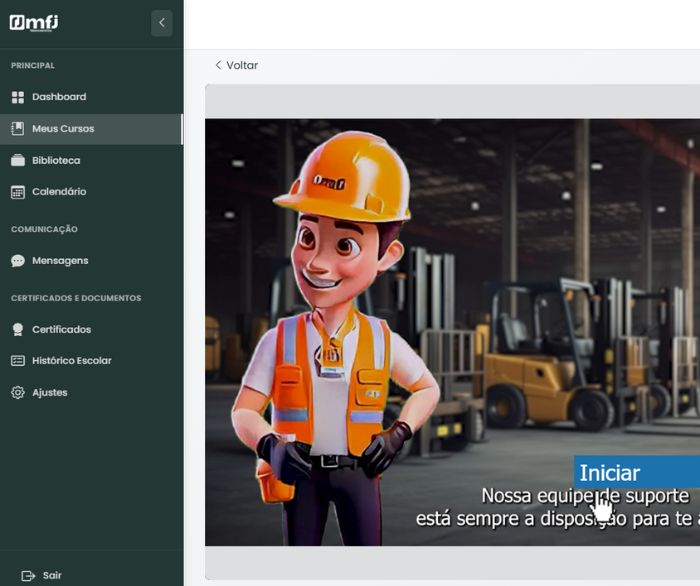The height and width of the screenshot is (586, 700).
Task: Log out via the Sair text
Action: click(52, 576)
